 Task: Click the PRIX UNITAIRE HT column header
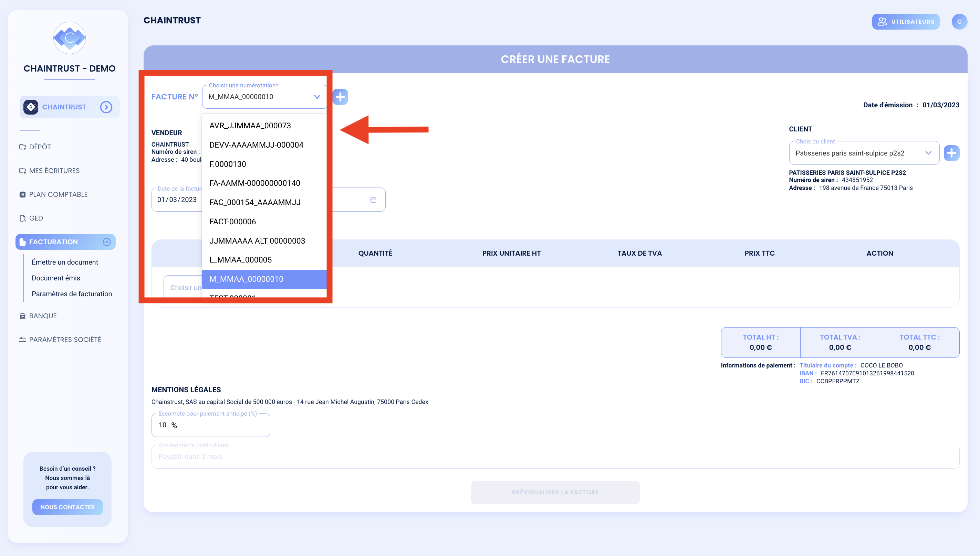(x=511, y=253)
